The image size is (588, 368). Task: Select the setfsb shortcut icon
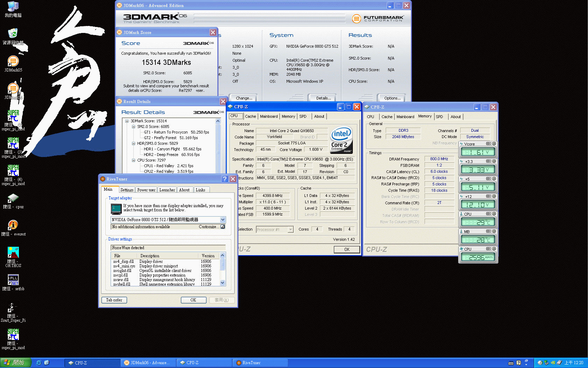(x=13, y=282)
